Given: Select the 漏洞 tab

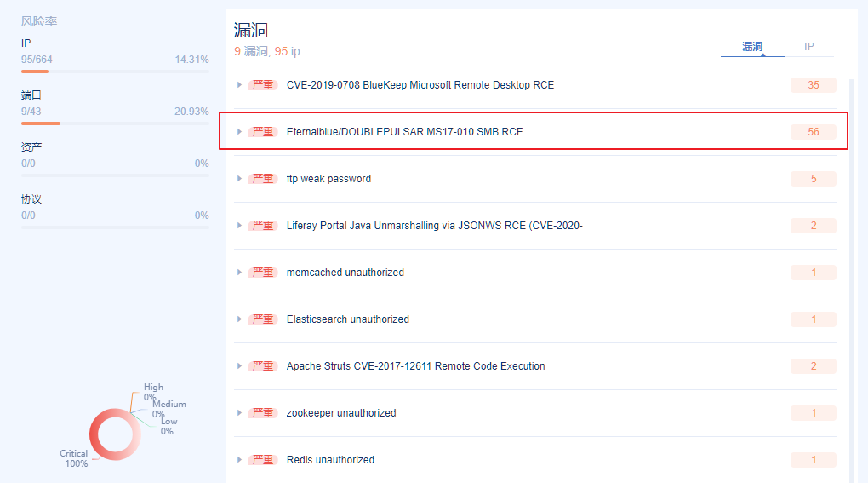Looking at the screenshot, I should [752, 47].
